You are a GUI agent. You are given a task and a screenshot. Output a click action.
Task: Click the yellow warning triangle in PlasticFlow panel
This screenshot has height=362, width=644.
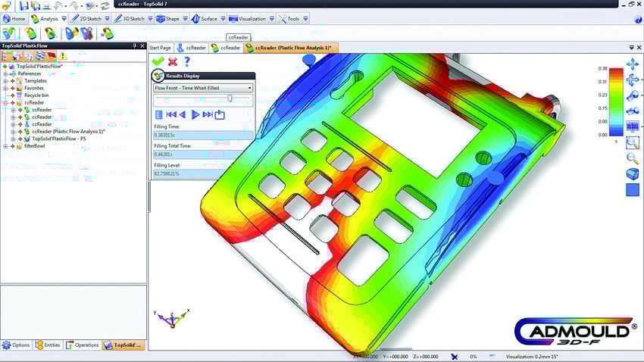[x=63, y=56]
